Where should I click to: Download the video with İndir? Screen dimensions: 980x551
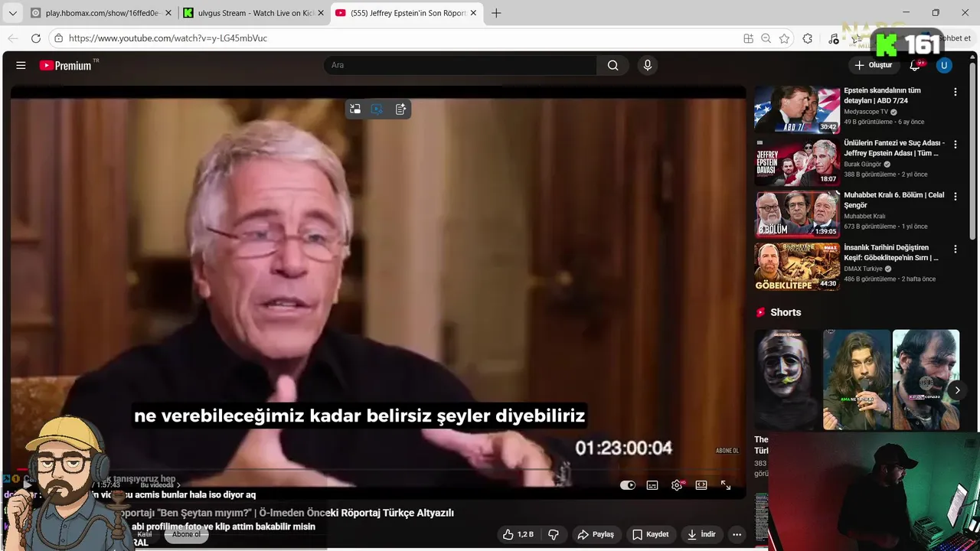[x=701, y=534]
